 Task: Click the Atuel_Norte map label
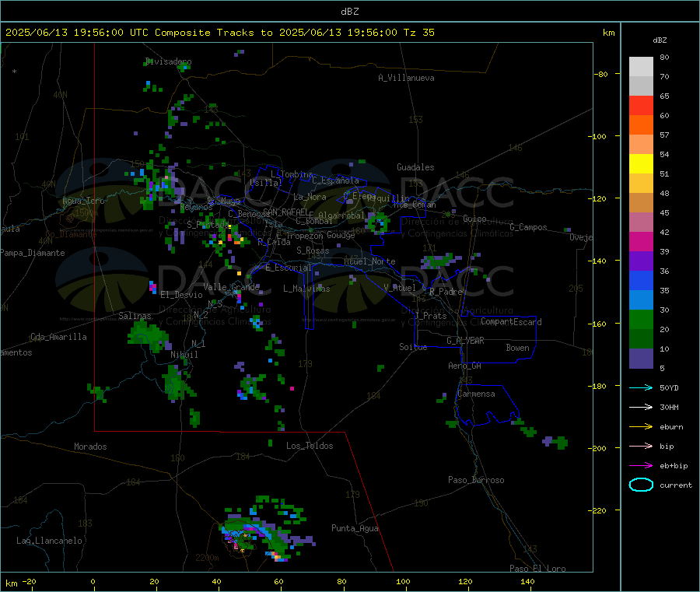point(369,261)
